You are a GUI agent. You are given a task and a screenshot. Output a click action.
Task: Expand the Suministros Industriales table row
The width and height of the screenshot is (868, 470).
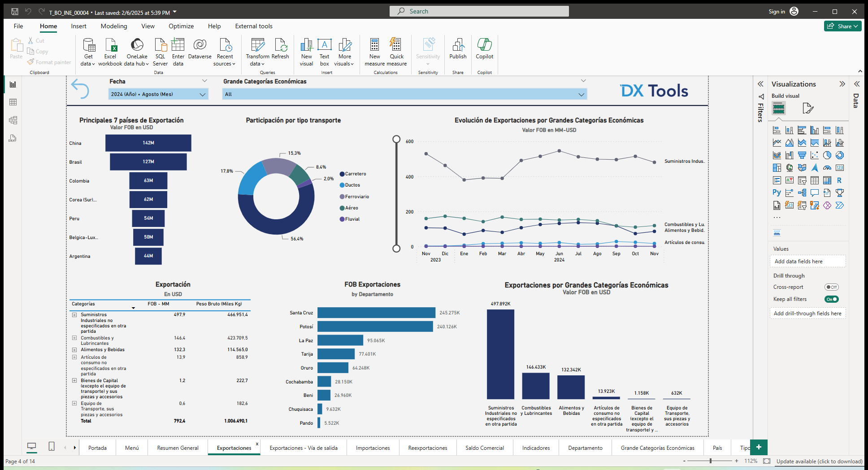74,314
